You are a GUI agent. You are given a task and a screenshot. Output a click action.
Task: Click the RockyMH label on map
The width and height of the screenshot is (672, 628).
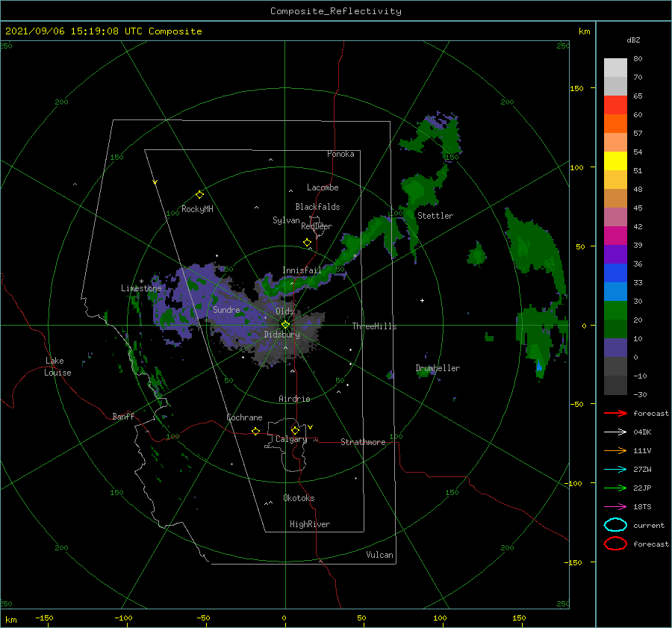(x=197, y=209)
